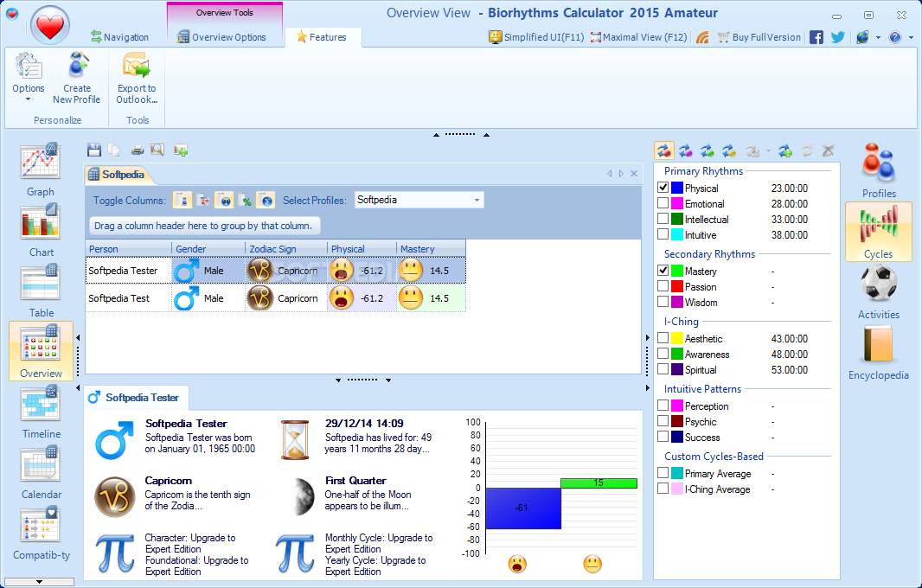Click the red heart application button
The height and width of the screenshot is (588, 922).
[x=50, y=26]
